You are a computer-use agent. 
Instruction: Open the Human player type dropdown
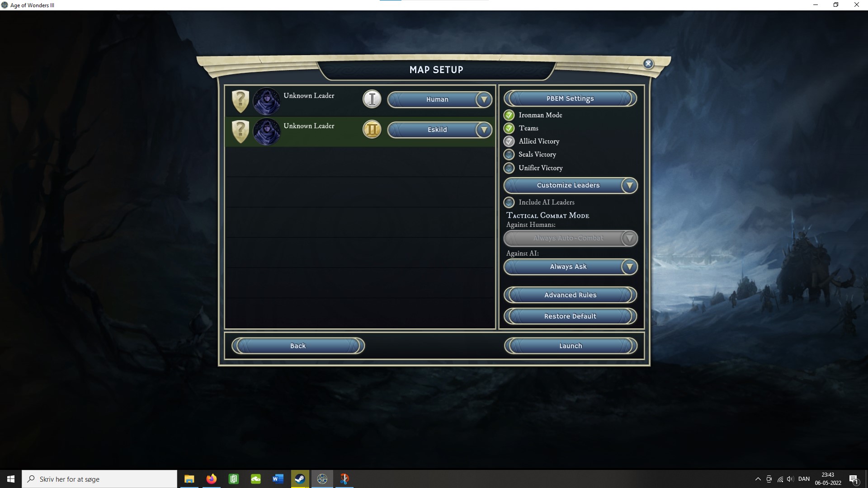[439, 99]
